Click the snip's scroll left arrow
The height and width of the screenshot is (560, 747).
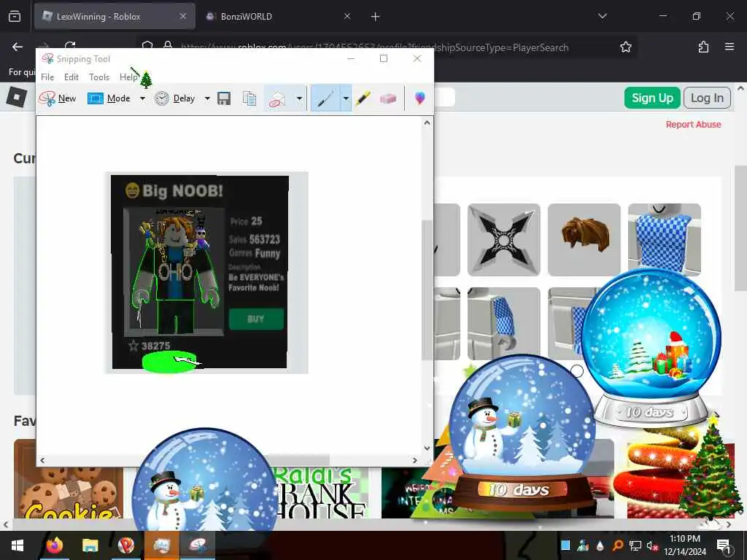point(42,460)
